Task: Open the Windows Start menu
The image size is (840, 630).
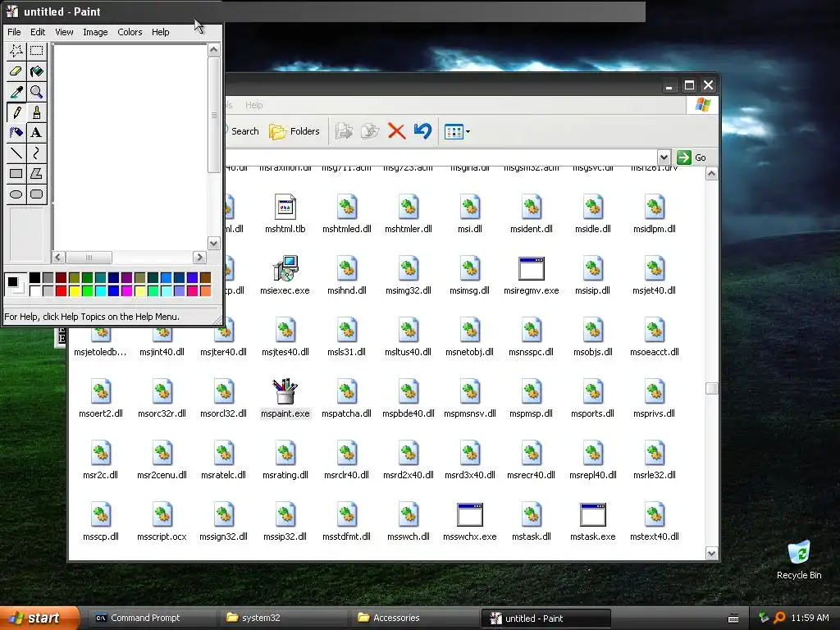Action: coord(39,618)
